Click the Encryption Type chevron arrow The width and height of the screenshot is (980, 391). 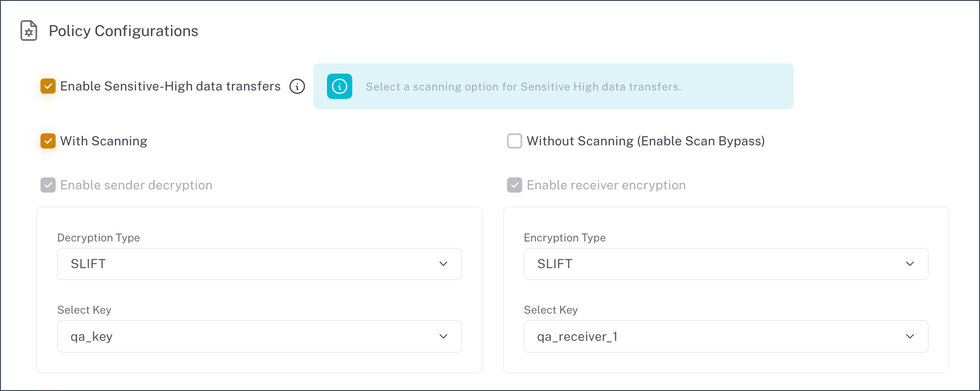(x=910, y=264)
